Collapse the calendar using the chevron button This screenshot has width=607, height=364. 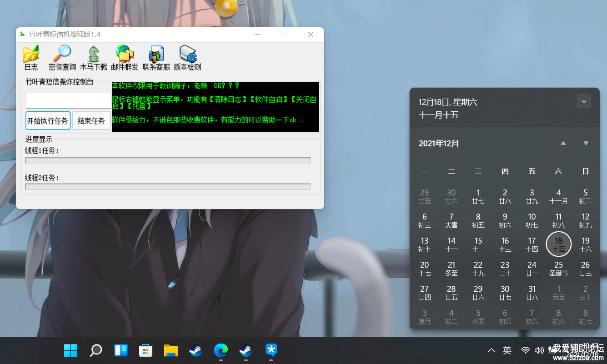pyautogui.click(x=583, y=101)
